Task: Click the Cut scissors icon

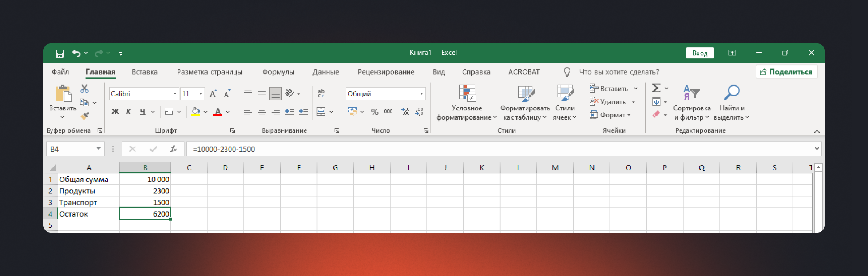Action: click(x=84, y=89)
